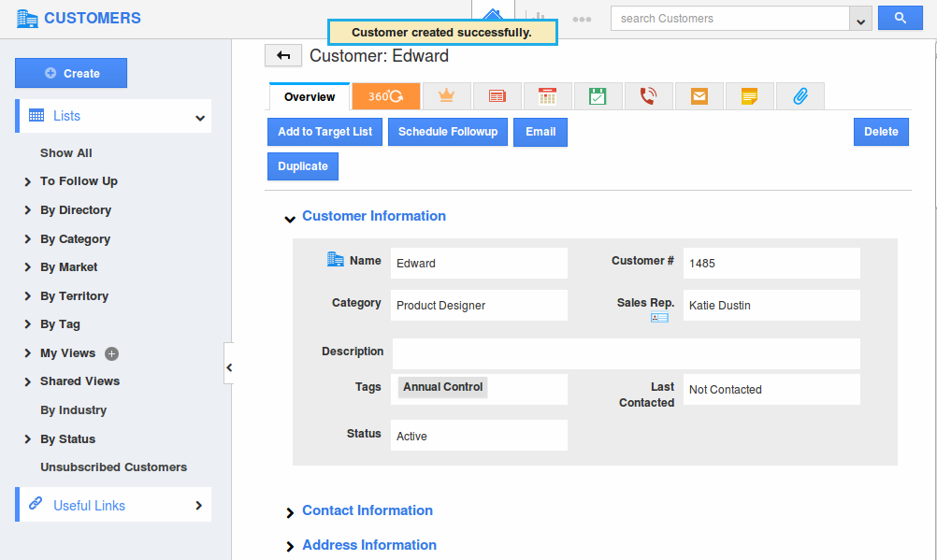Open the crown opportunities tab icon

pyautogui.click(x=446, y=96)
